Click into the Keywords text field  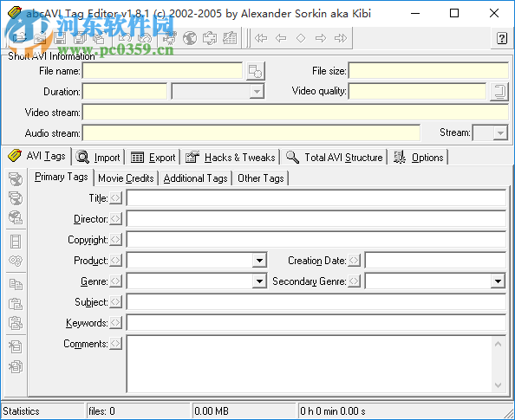[316, 323]
